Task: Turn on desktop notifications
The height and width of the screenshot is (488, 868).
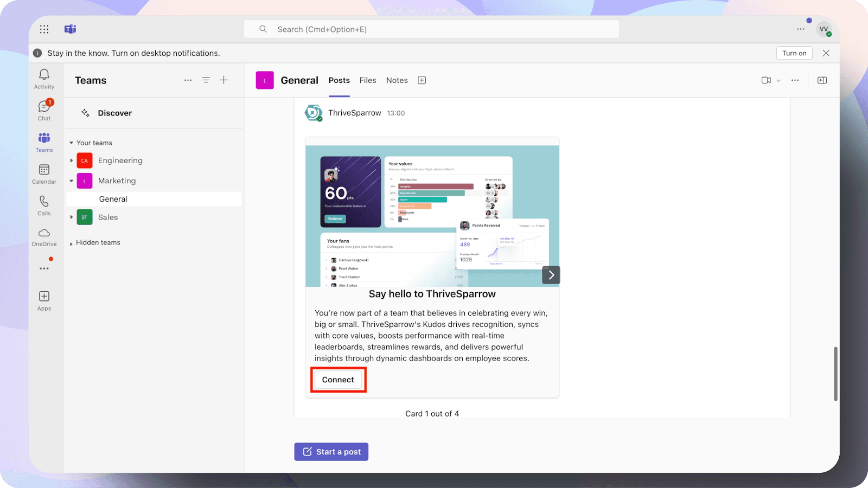Action: [794, 53]
